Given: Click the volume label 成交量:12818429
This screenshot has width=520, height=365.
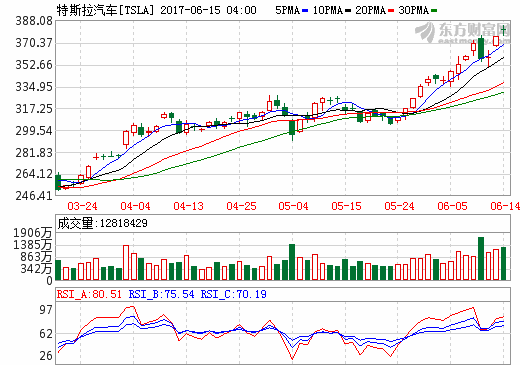Looking at the screenshot, I should [102, 223].
